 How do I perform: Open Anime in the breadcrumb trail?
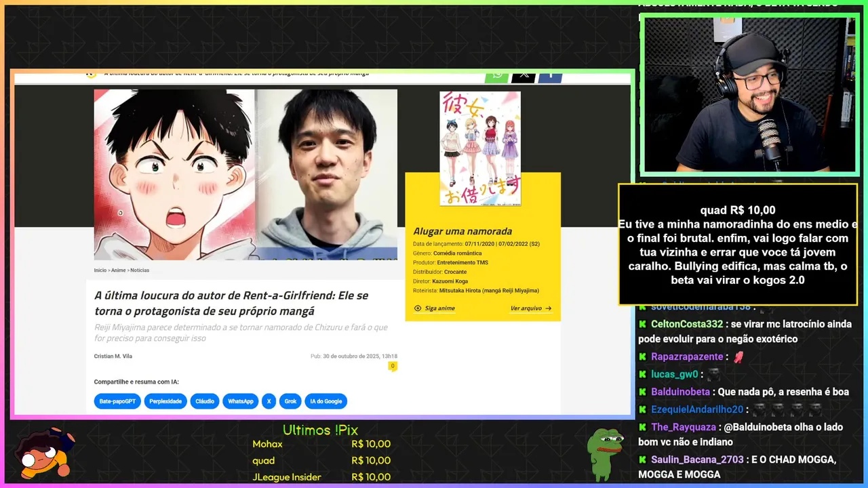tap(119, 270)
